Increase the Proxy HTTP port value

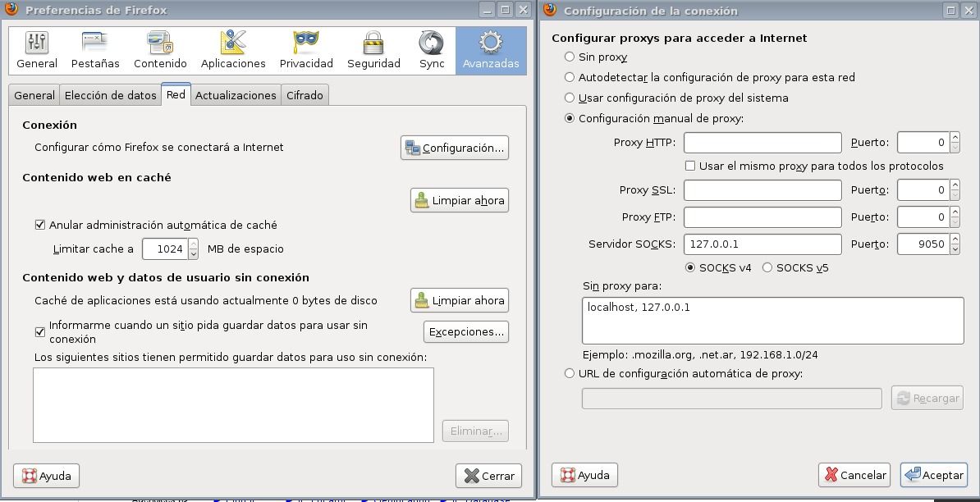click(955, 137)
